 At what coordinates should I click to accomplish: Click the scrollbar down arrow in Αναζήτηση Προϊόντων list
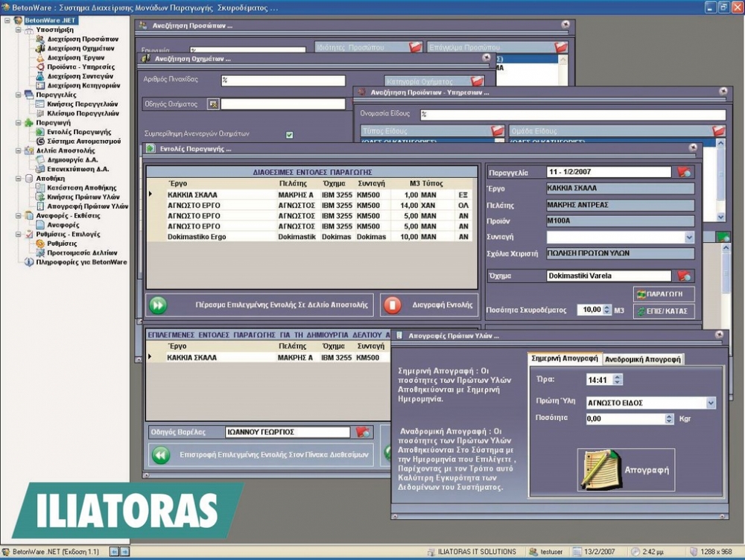720,217
